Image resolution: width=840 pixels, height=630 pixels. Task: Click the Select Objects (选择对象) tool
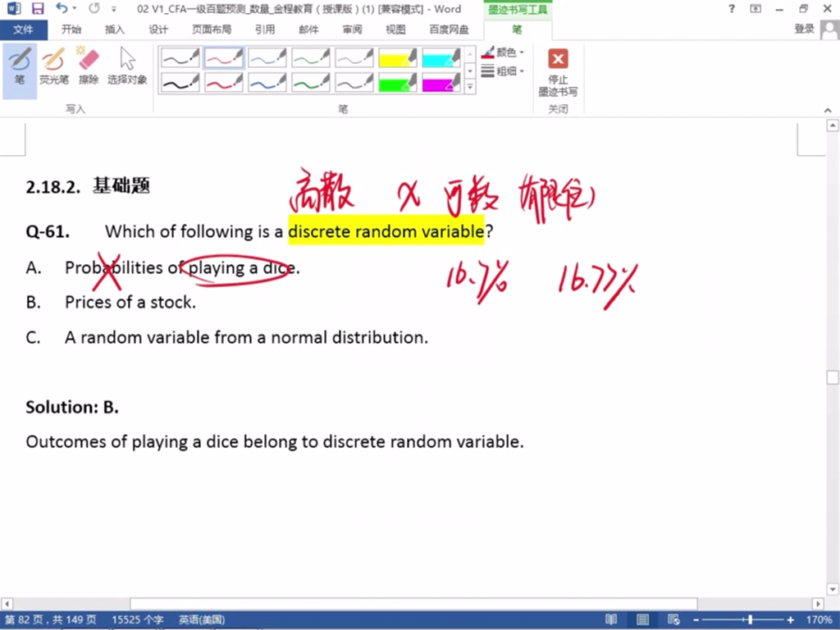(127, 67)
